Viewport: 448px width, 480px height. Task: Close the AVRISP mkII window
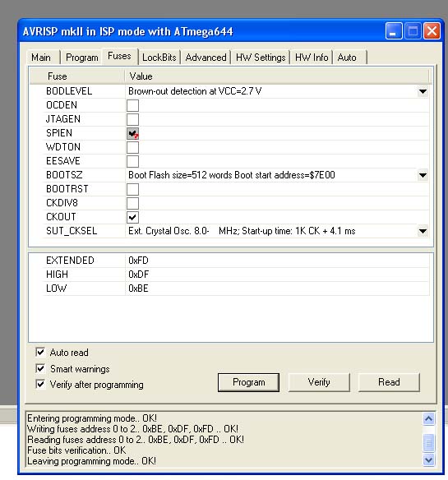(432, 31)
